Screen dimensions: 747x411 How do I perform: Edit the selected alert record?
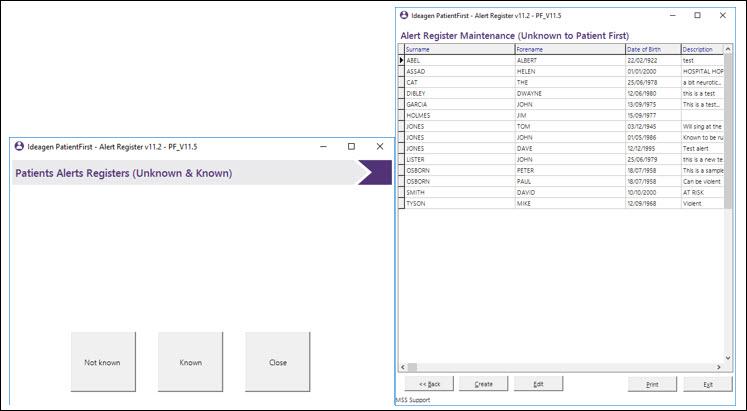538,384
